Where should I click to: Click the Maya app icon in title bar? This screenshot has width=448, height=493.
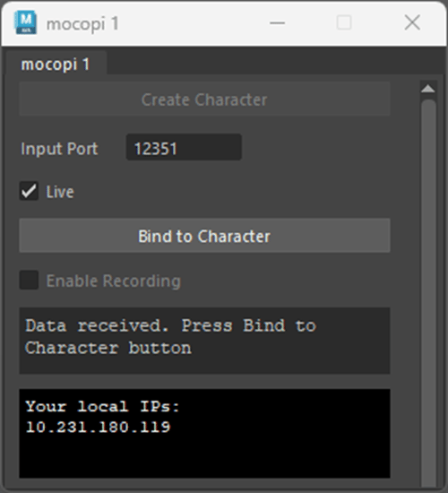coord(25,22)
